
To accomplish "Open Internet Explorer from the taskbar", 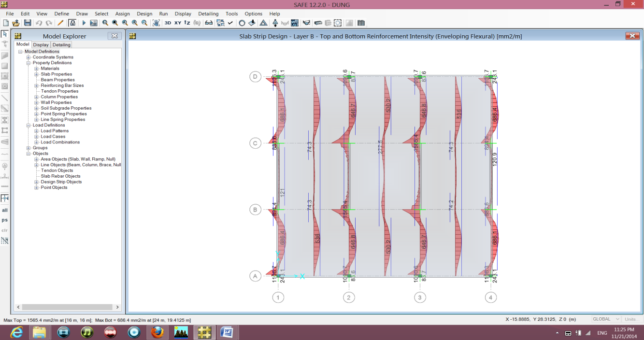I will tap(16, 332).
